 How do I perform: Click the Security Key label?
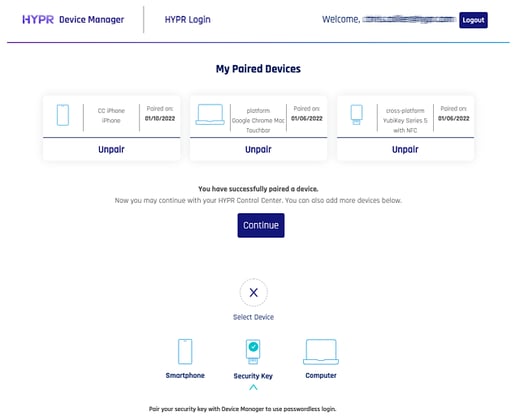pyautogui.click(x=253, y=376)
